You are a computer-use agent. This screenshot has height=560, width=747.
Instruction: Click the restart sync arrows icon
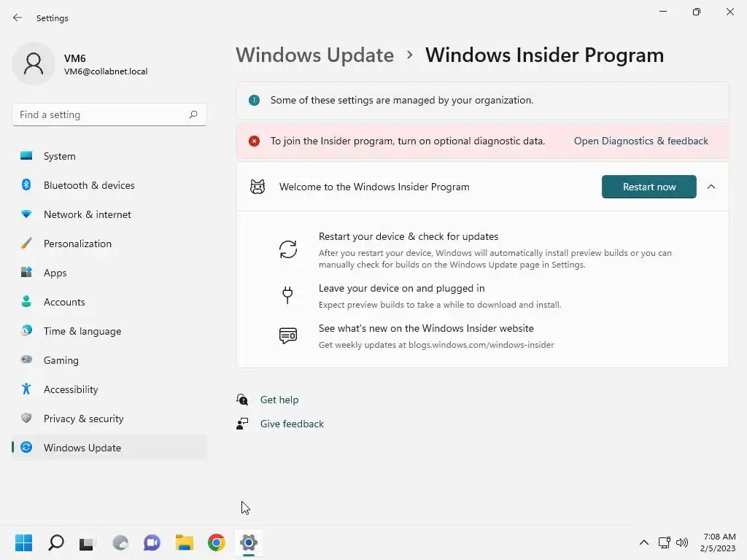tap(287, 249)
